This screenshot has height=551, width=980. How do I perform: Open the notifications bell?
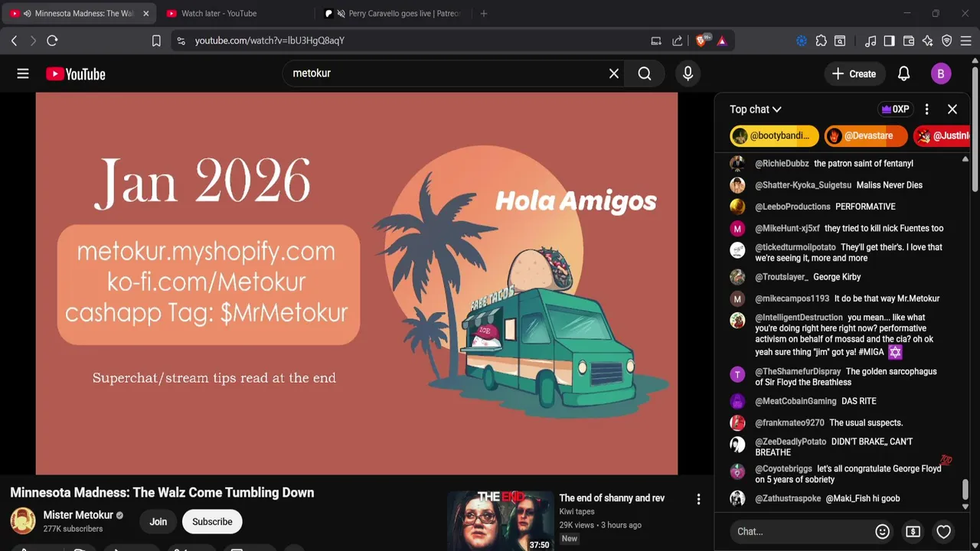[903, 73]
